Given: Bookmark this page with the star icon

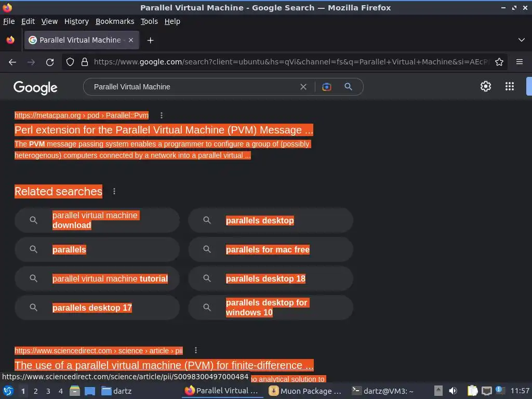Looking at the screenshot, I should 499,62.
